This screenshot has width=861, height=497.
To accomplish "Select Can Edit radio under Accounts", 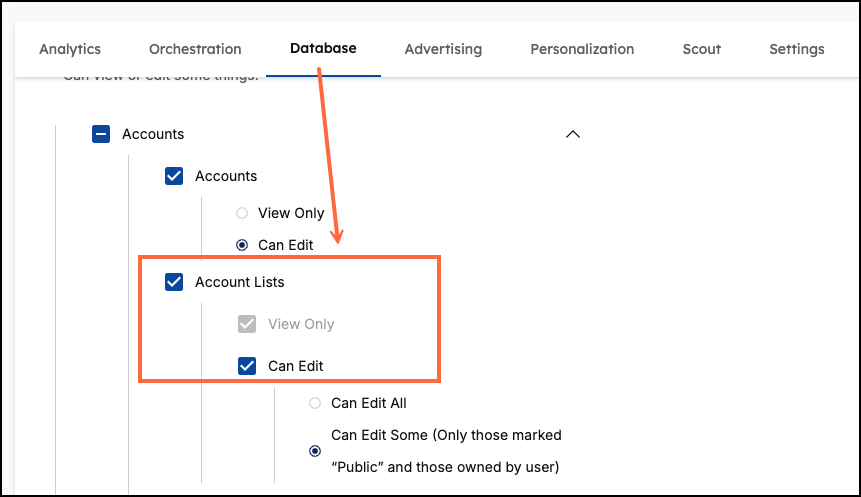I will (242, 245).
